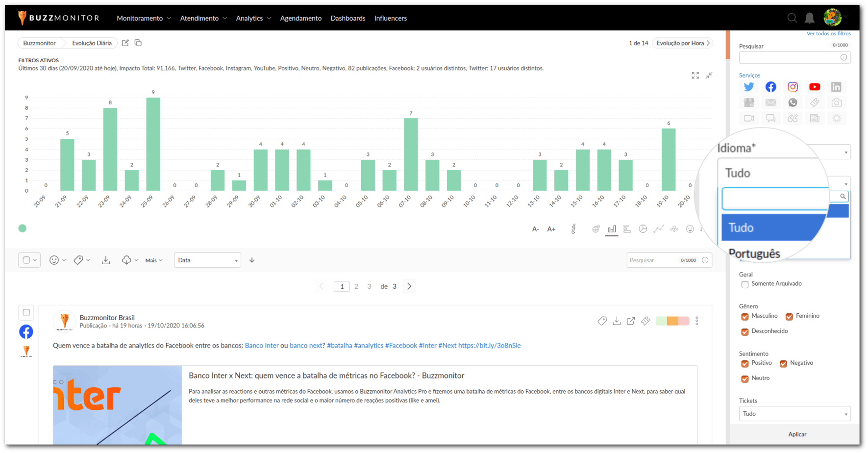Click the download icon in posts toolbar
The width and height of the screenshot is (868, 453).
click(106, 260)
